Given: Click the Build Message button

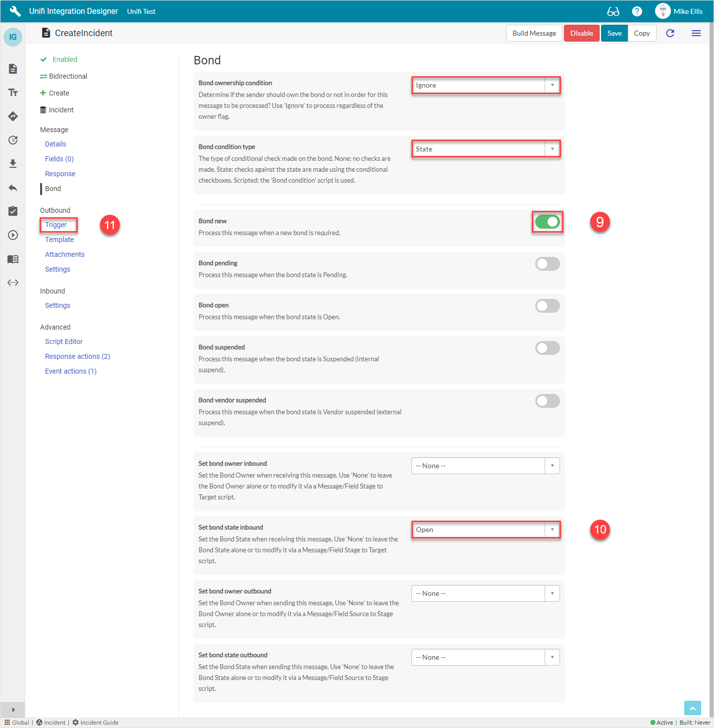Looking at the screenshot, I should point(534,33).
